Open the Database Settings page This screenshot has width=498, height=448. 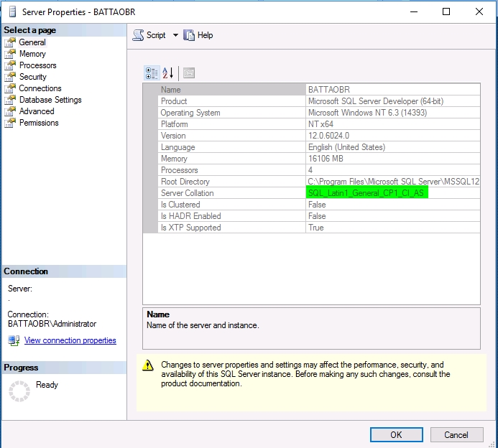click(50, 100)
